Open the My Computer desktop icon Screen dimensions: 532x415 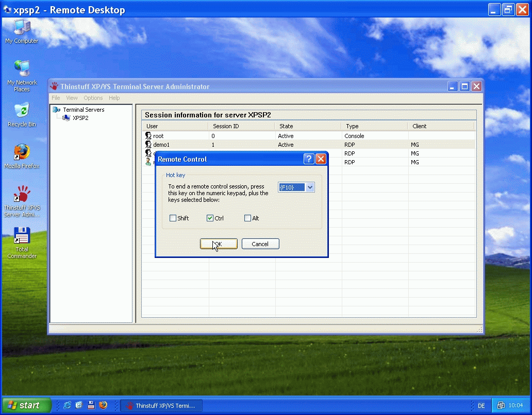pos(22,32)
